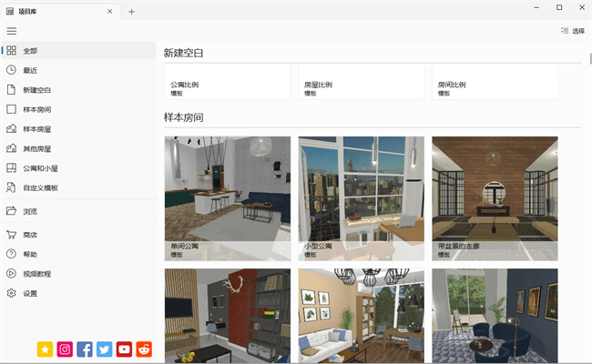Click the 其他房屋 house icon

11,148
